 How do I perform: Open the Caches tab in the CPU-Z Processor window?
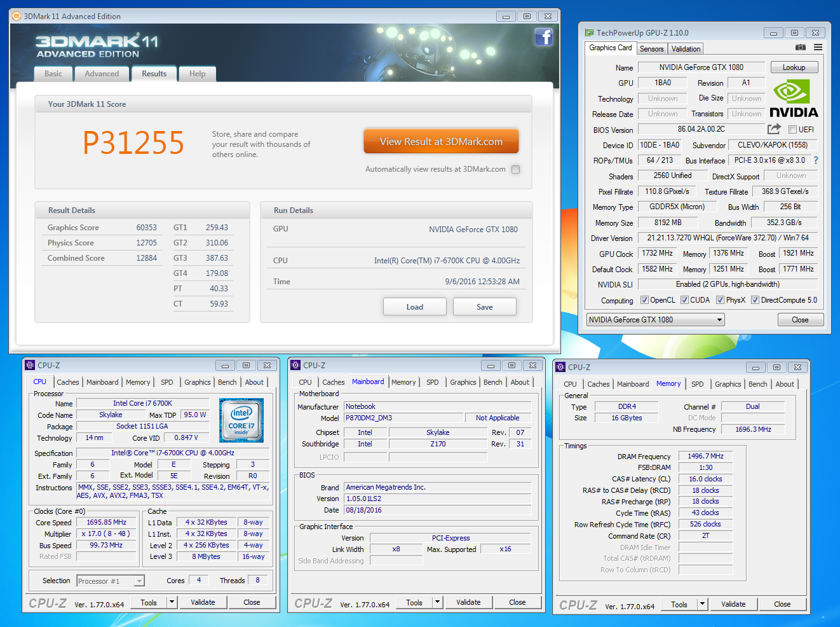coord(68,382)
